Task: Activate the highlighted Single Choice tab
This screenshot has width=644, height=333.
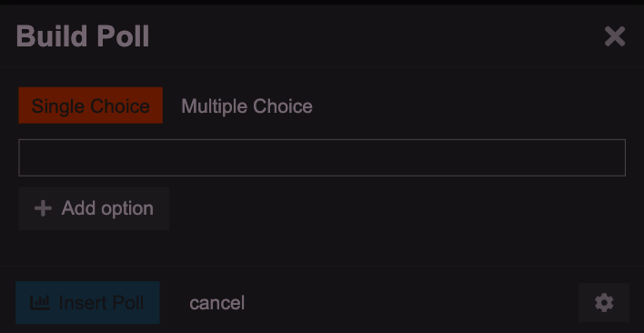Action: tap(90, 106)
